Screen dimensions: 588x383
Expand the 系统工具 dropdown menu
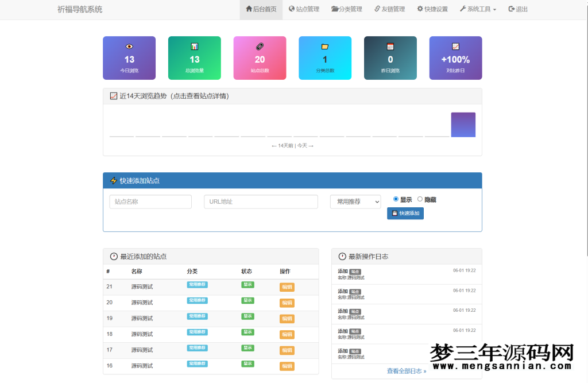coord(478,9)
